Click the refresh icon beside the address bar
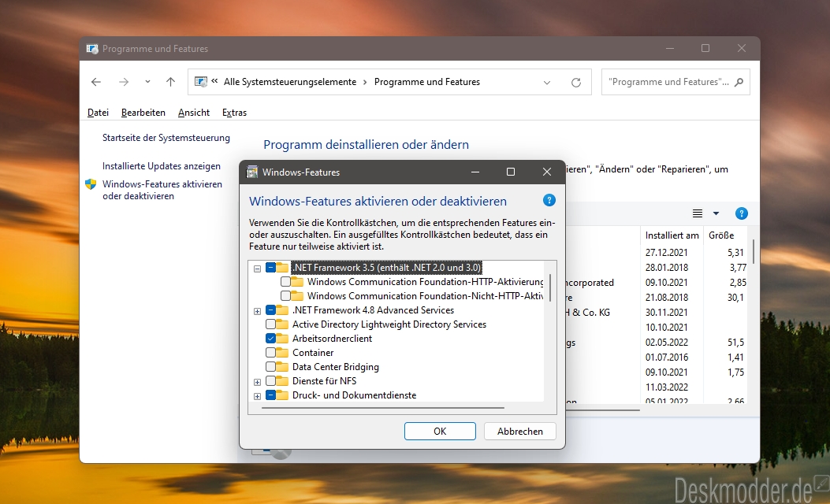This screenshot has width=830, height=504. click(x=576, y=82)
